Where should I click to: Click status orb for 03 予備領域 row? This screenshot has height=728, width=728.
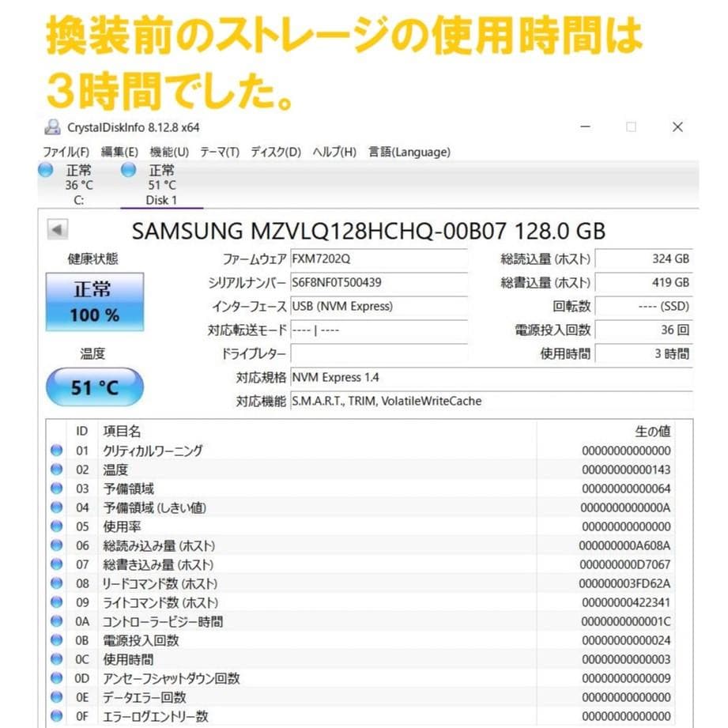point(57,488)
